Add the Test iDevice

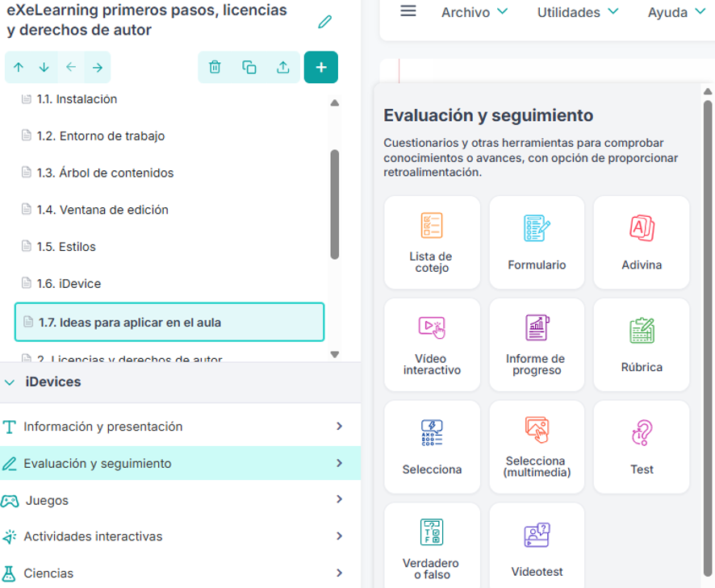click(641, 447)
